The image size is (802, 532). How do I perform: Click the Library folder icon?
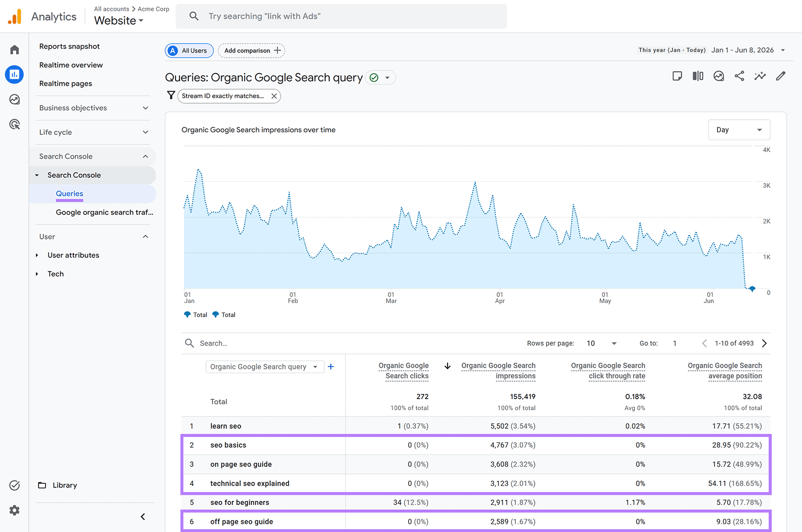tap(42, 485)
